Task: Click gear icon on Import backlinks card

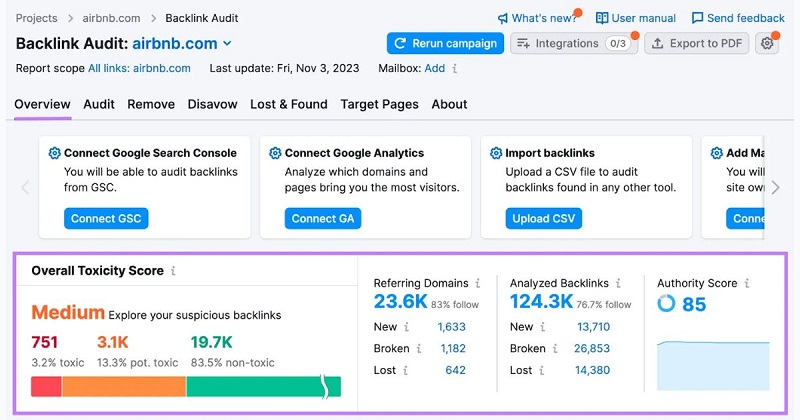Action: coord(496,153)
